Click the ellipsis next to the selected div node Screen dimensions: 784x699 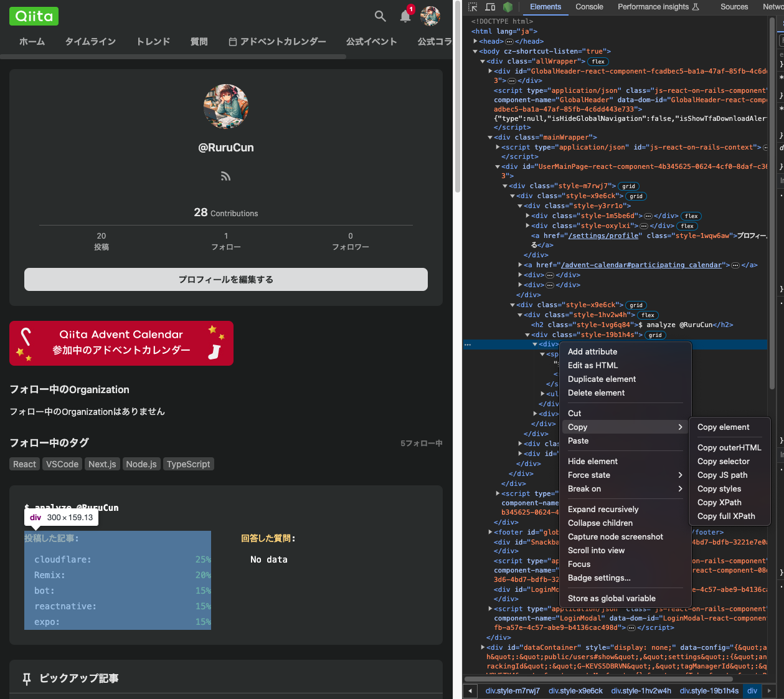468,345
